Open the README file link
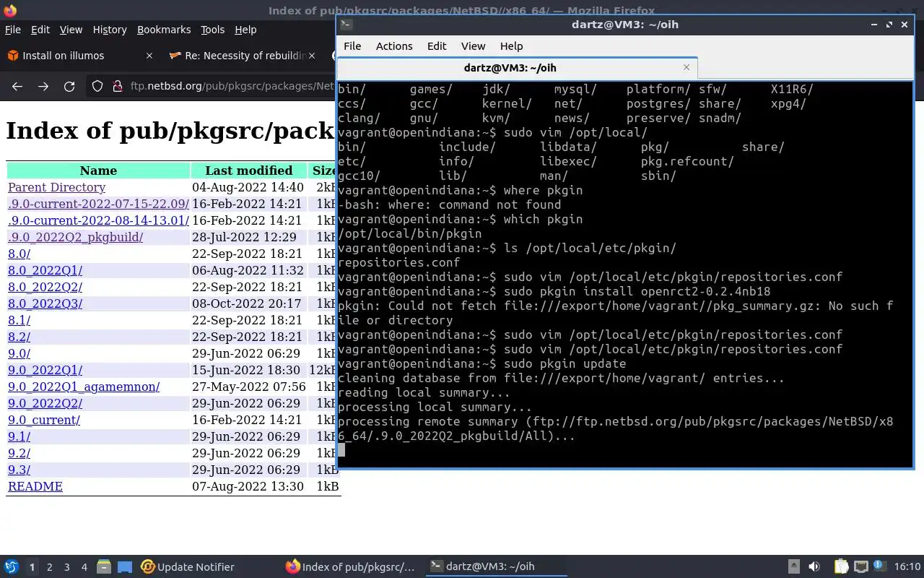 pyautogui.click(x=35, y=486)
